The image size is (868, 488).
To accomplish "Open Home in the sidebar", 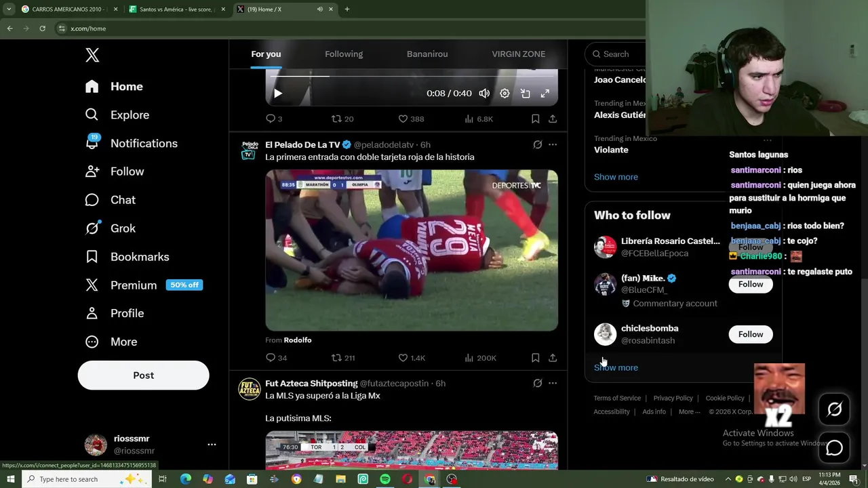I will 114,86.
